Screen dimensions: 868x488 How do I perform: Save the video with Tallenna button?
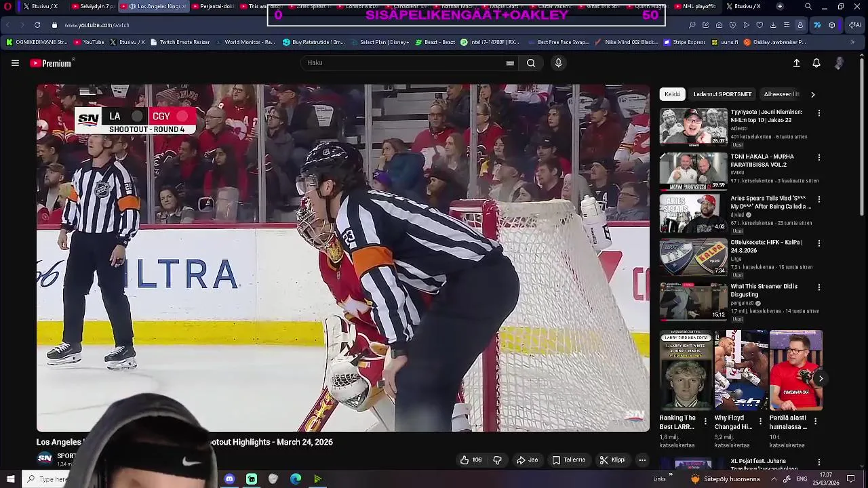tap(568, 460)
